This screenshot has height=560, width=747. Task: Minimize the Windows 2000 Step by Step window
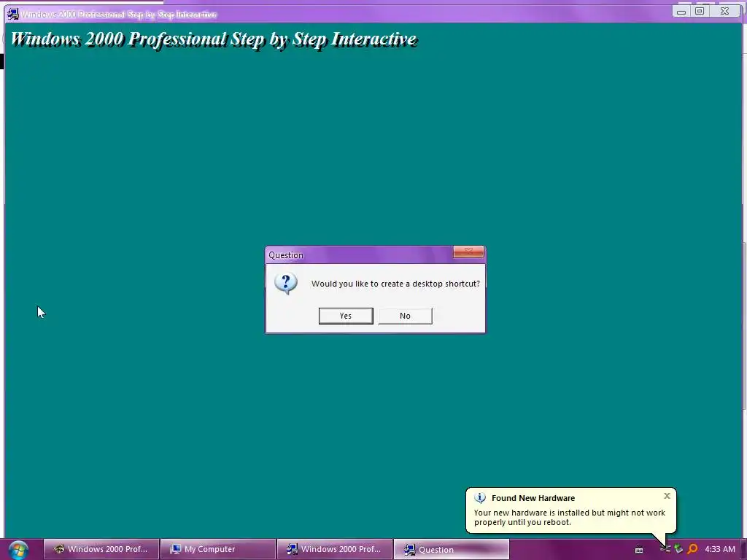[x=681, y=11]
